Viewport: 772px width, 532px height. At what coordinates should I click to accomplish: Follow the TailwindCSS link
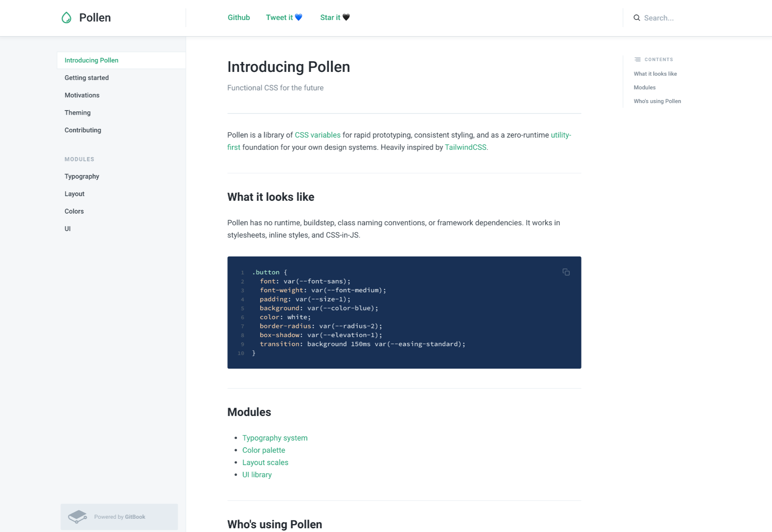[465, 147]
